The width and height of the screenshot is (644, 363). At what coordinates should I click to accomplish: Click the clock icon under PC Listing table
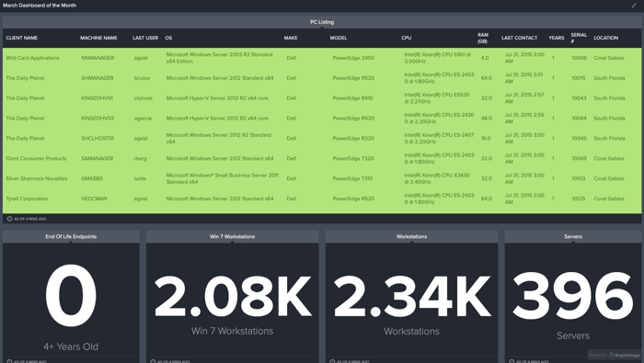pyautogui.click(x=9, y=219)
